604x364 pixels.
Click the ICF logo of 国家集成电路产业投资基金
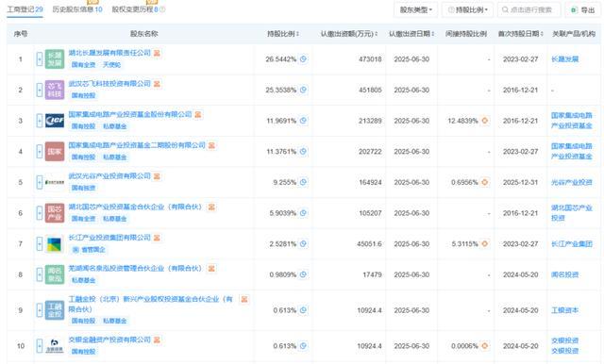pos(55,121)
